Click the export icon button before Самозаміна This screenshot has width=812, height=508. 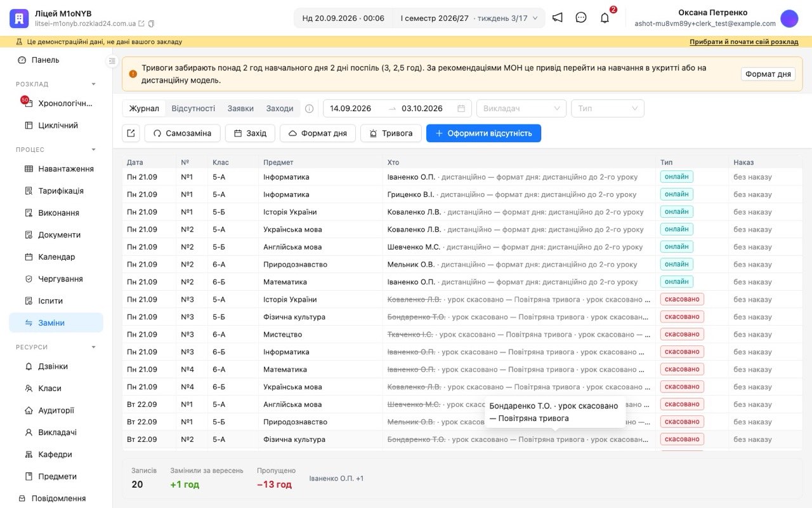(131, 133)
